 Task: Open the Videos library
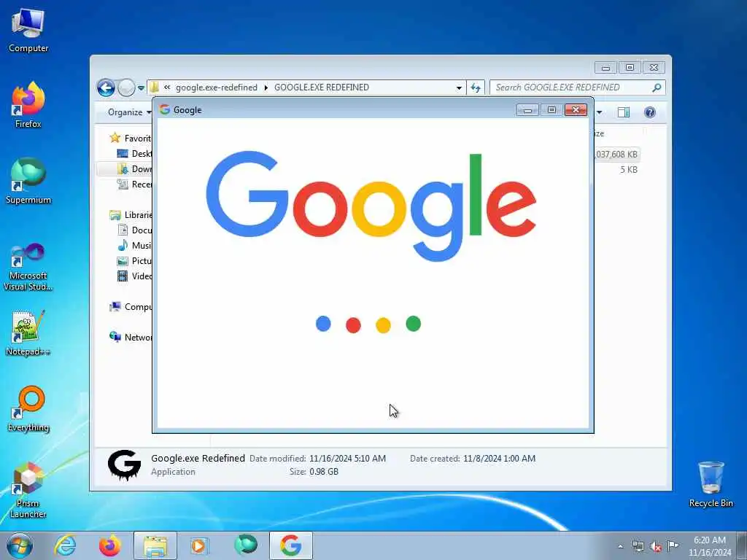pyautogui.click(x=134, y=276)
